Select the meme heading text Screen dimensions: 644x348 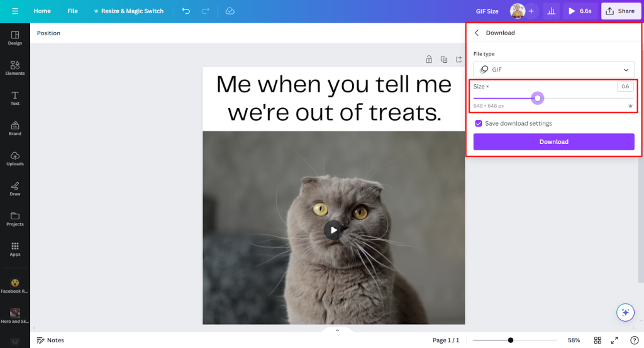tap(334, 98)
